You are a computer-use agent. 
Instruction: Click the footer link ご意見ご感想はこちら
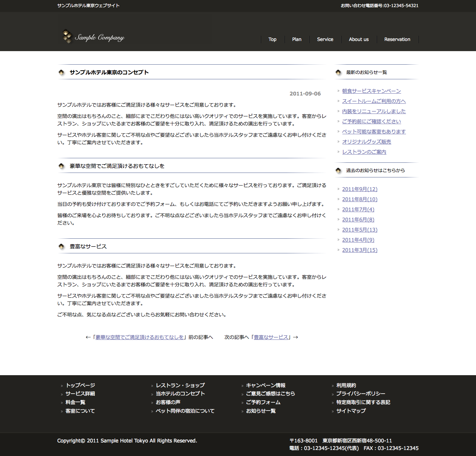pyautogui.click(x=271, y=394)
